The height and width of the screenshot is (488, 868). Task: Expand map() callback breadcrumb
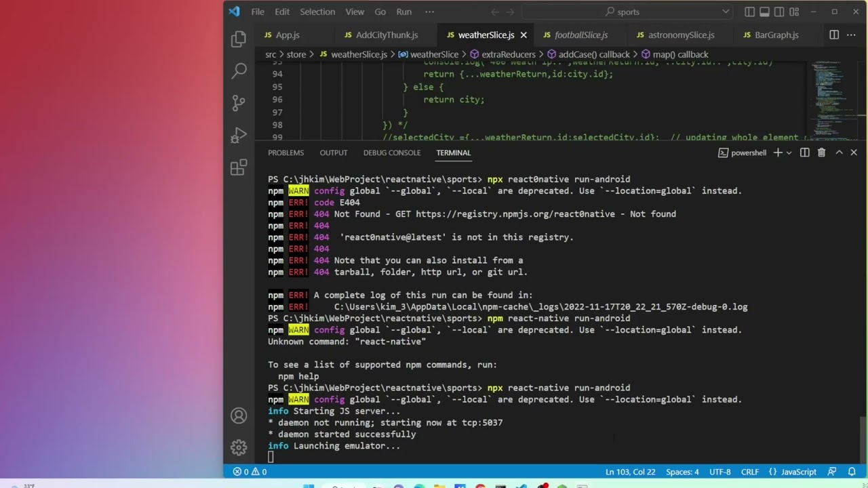coord(675,54)
